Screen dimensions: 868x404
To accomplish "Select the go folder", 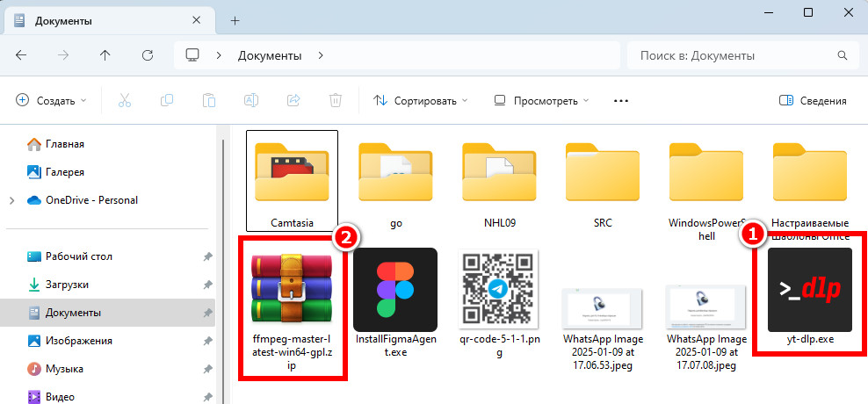I will click(395, 185).
